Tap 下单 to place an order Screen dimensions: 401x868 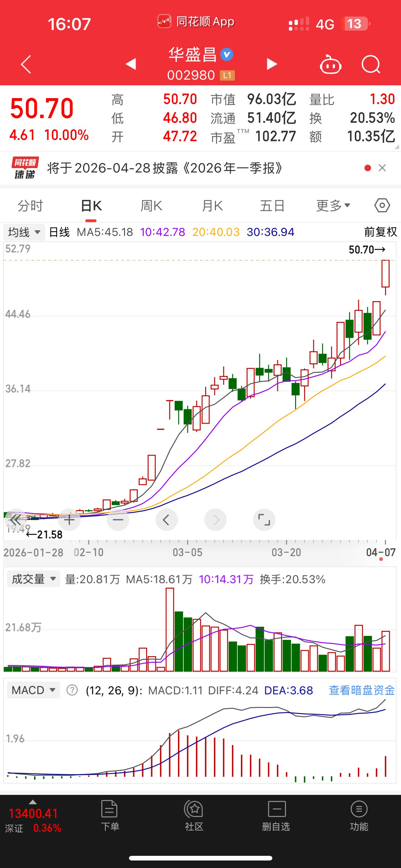[110, 816]
